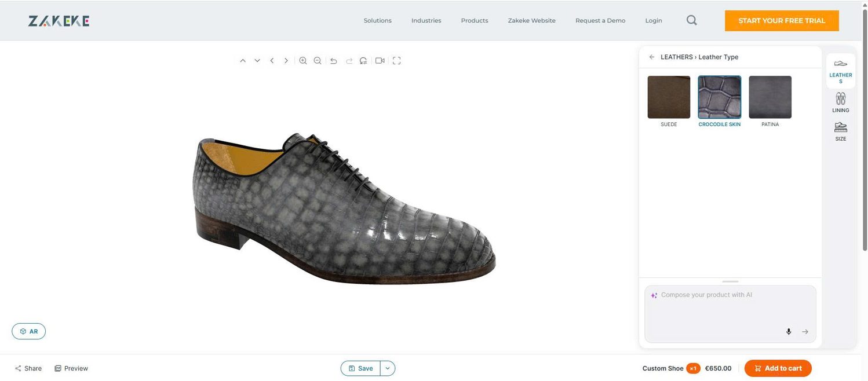Click Start Your Free Trial button
The width and height of the screenshot is (868, 381).
click(782, 21)
